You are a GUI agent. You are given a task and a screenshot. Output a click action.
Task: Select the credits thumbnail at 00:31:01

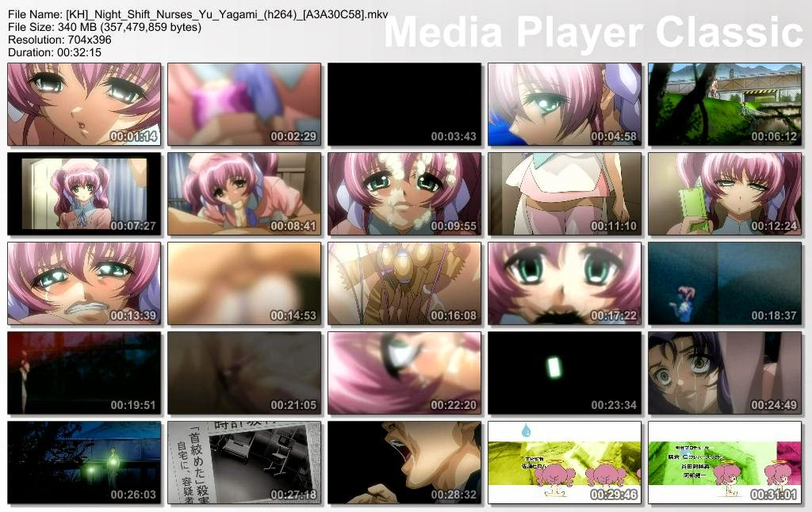[x=725, y=463]
